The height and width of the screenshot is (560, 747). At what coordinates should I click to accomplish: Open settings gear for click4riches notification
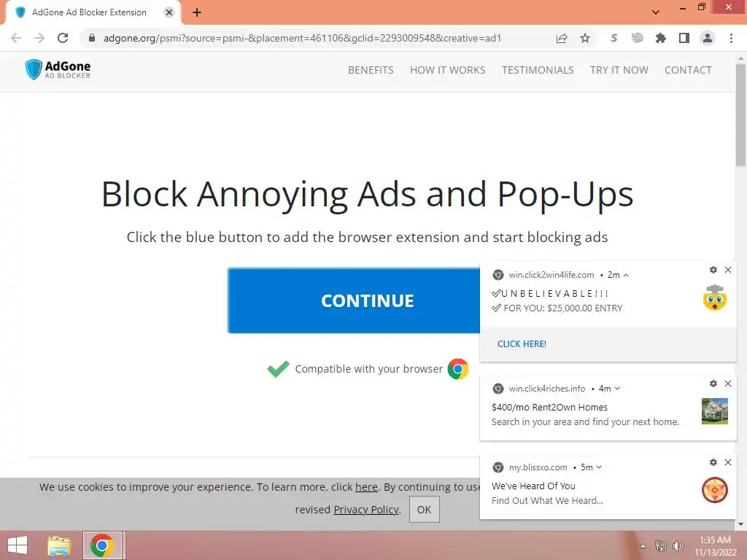pyautogui.click(x=713, y=384)
